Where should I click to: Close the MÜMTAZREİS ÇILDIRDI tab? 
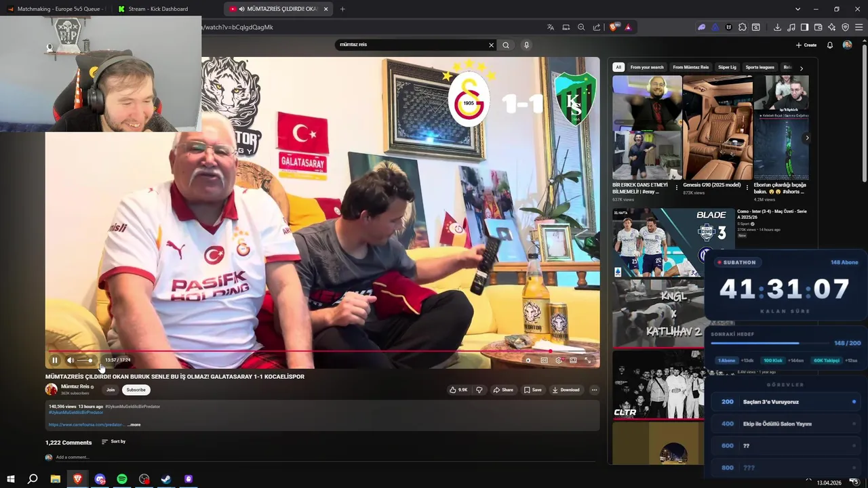326,9
